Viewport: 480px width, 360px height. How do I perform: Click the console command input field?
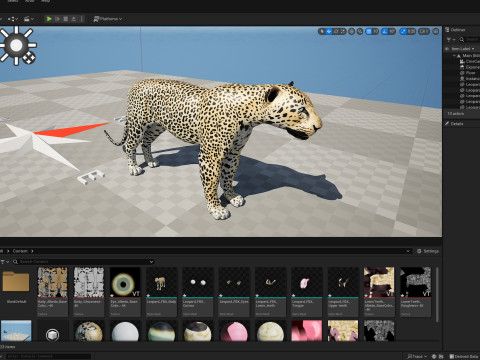pyautogui.click(x=48, y=356)
